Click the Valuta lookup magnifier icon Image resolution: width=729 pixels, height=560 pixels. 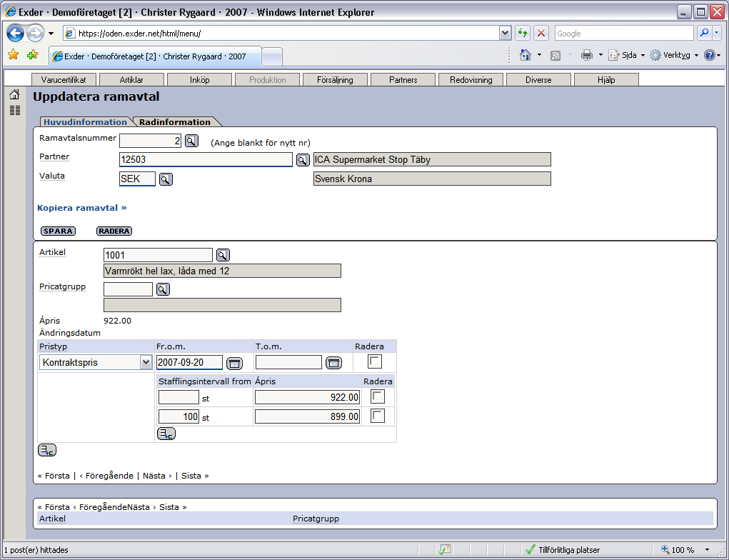click(x=166, y=179)
